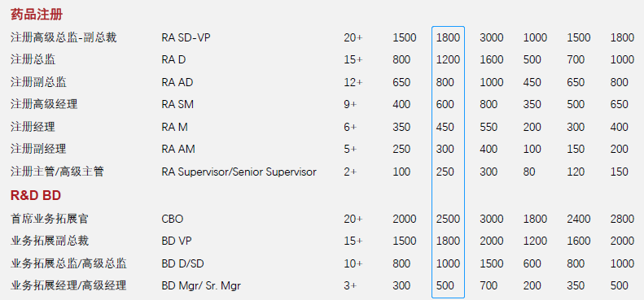
Task: Select the 首席业务拓展官 job title
Action: pyautogui.click(x=50, y=220)
